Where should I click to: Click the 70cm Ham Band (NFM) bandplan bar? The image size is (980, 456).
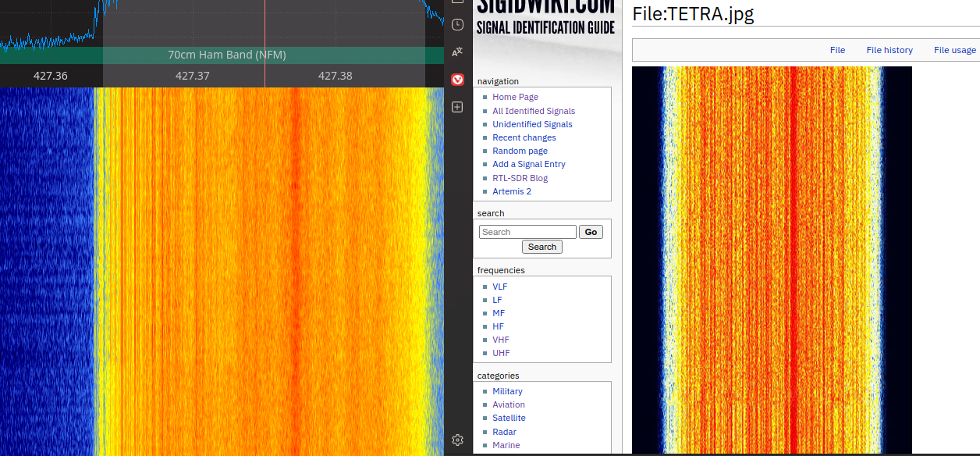point(226,55)
